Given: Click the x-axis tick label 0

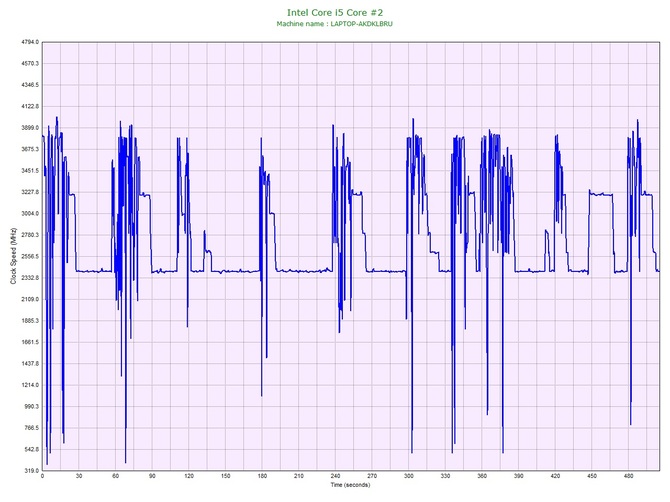Looking at the screenshot, I should (42, 476).
